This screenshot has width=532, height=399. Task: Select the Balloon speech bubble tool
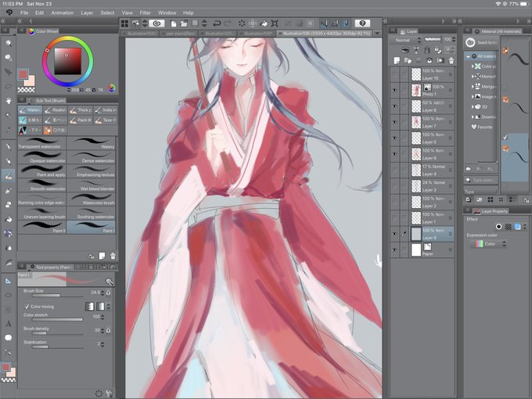click(9, 338)
